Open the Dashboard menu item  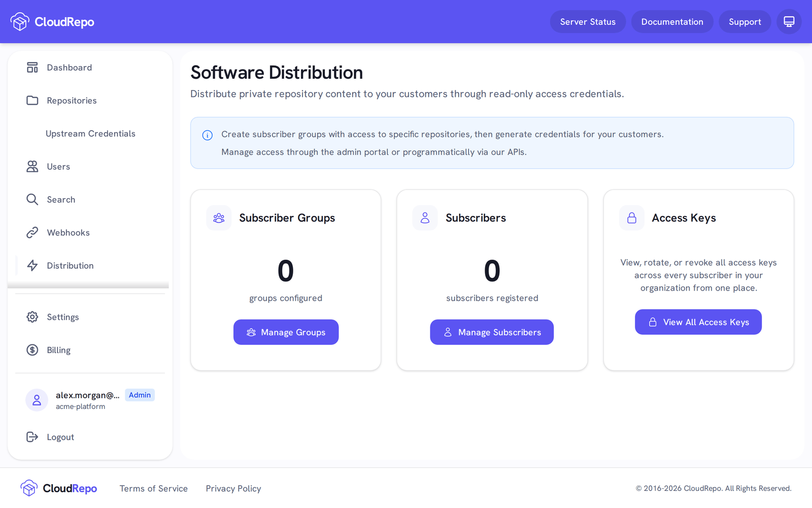coord(90,68)
